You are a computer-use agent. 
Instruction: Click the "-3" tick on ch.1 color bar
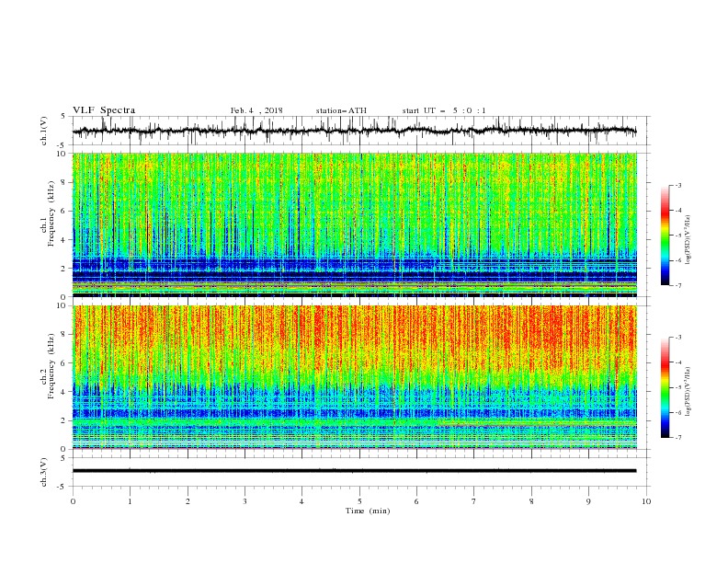[x=677, y=185]
